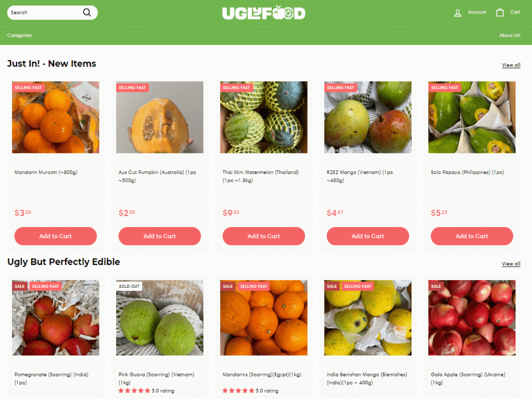The height and width of the screenshot is (399, 532).
Task: View all Just In new items
Action: click(511, 65)
